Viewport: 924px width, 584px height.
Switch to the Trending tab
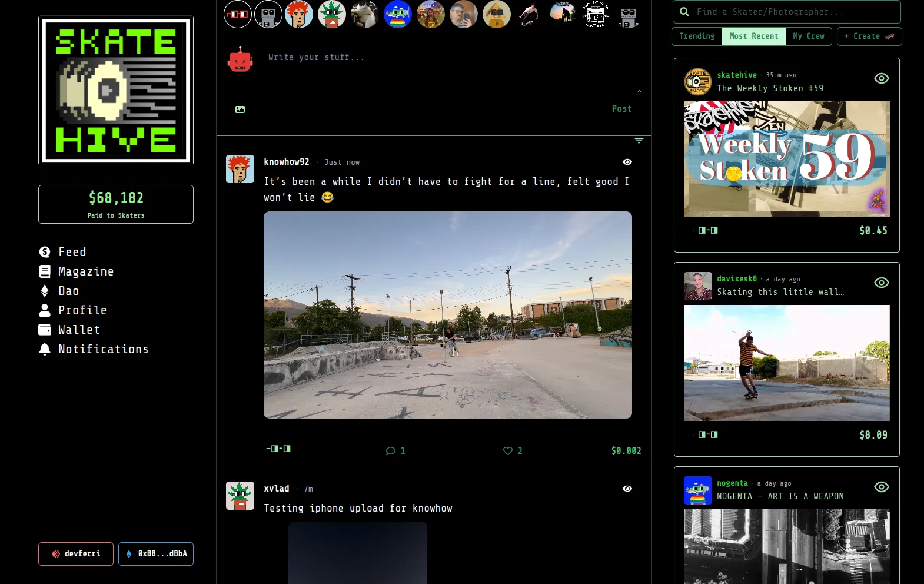(697, 36)
